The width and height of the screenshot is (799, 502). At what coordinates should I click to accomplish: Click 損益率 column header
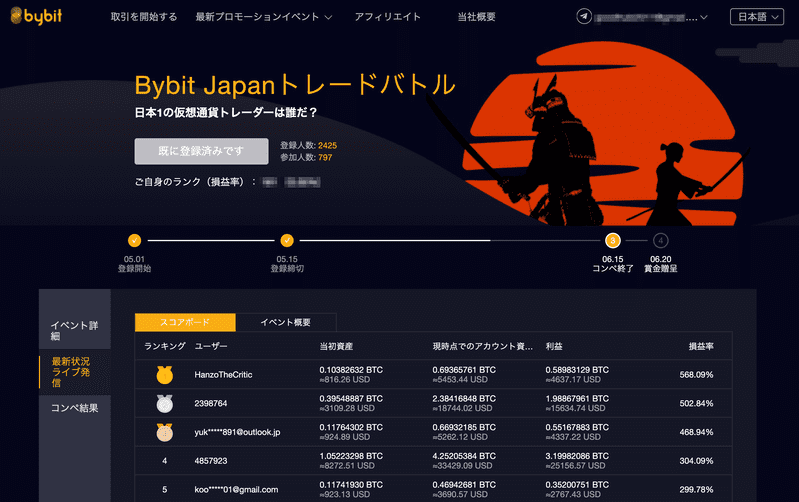[701, 346]
